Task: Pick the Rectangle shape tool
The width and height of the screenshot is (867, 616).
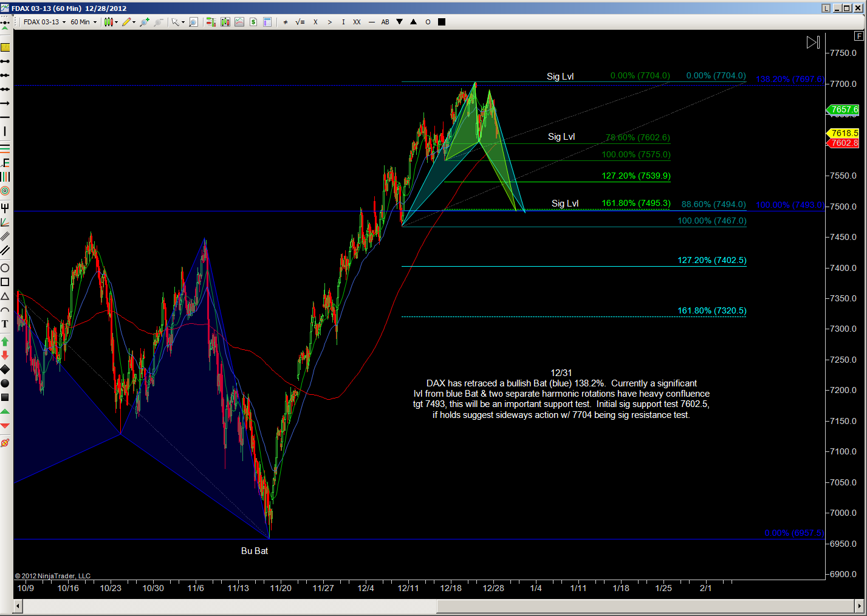Action: tap(5, 282)
